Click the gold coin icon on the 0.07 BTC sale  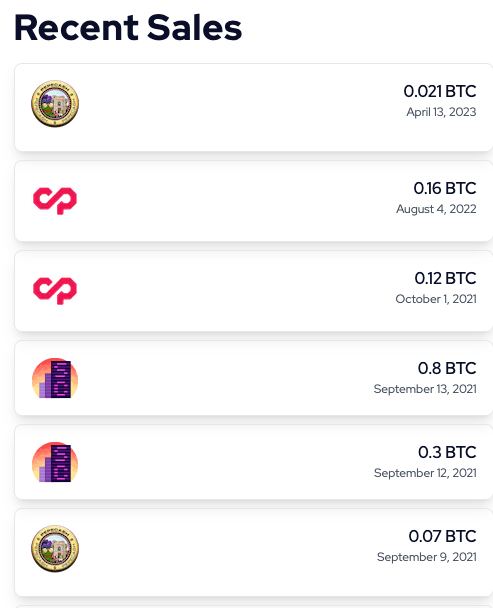point(55,548)
